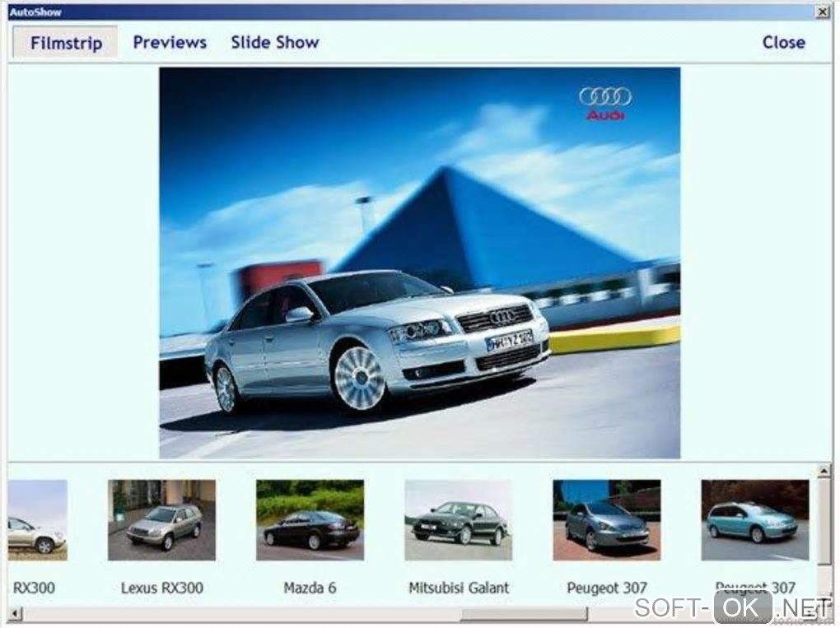Click the up arrow of vertical scrollbar
This screenshot has height=628, width=840.
pyautogui.click(x=824, y=471)
